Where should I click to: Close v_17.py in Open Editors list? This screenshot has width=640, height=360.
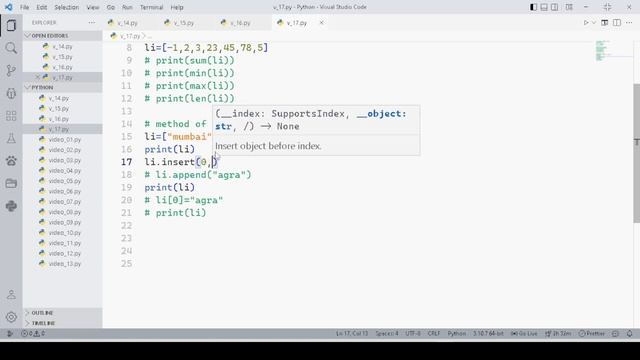pyautogui.click(x=37, y=77)
